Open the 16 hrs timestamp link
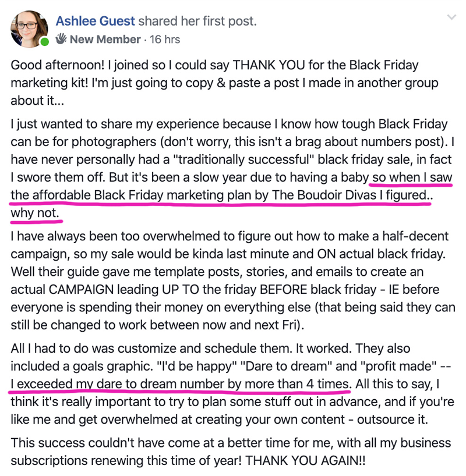 pyautogui.click(x=165, y=39)
